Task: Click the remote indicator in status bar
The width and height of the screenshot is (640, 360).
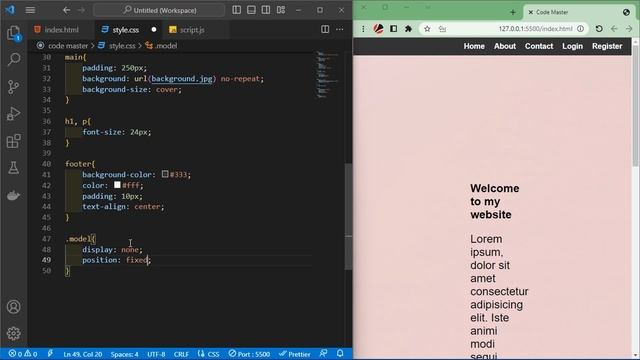Action: (50, 354)
